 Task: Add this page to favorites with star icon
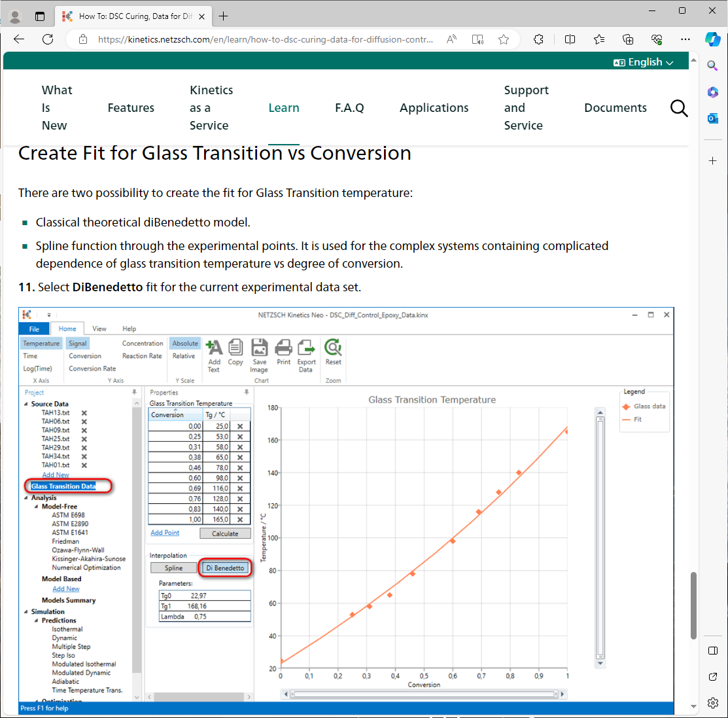pyautogui.click(x=504, y=39)
